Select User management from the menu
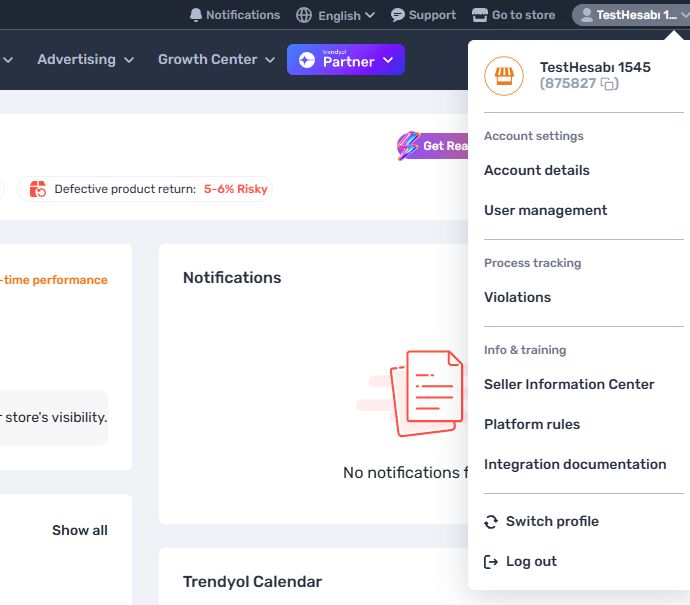690x605 pixels. [x=545, y=210]
